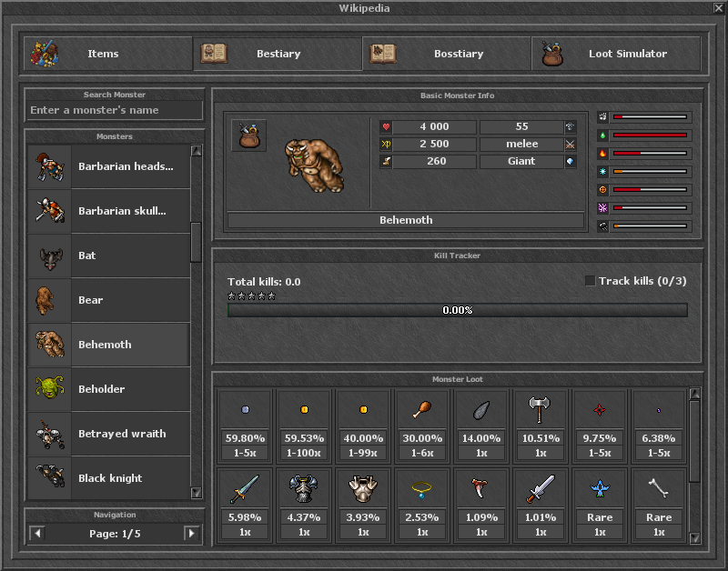This screenshot has width=728, height=571.
Task: Go to next monsters page
Action: [191, 534]
